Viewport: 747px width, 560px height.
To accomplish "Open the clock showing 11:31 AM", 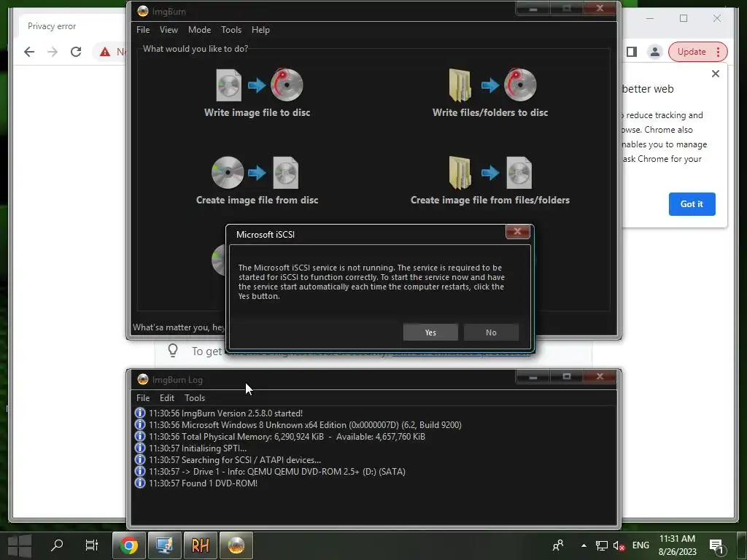I will tap(677, 545).
